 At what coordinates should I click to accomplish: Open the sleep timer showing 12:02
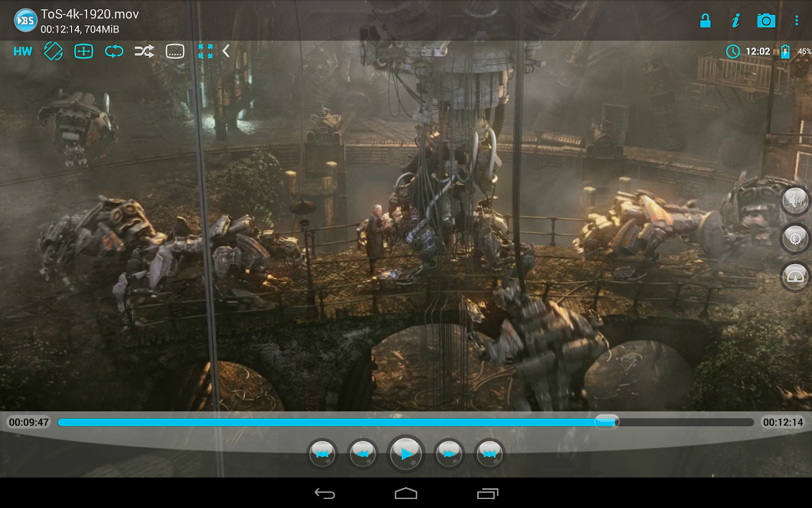[x=747, y=51]
